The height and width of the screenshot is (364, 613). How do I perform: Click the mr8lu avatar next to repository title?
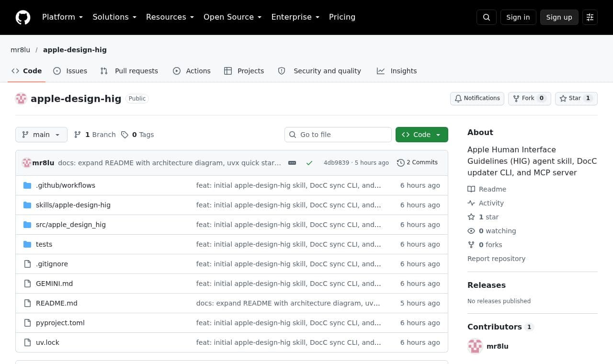coord(21,99)
